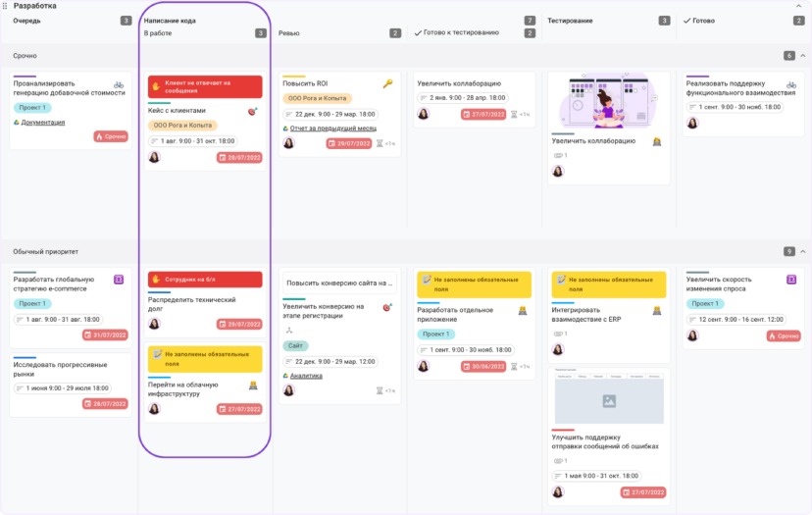The image size is (812, 515).
Task: Collapse the Срочно swimlane
Action: (x=802, y=56)
